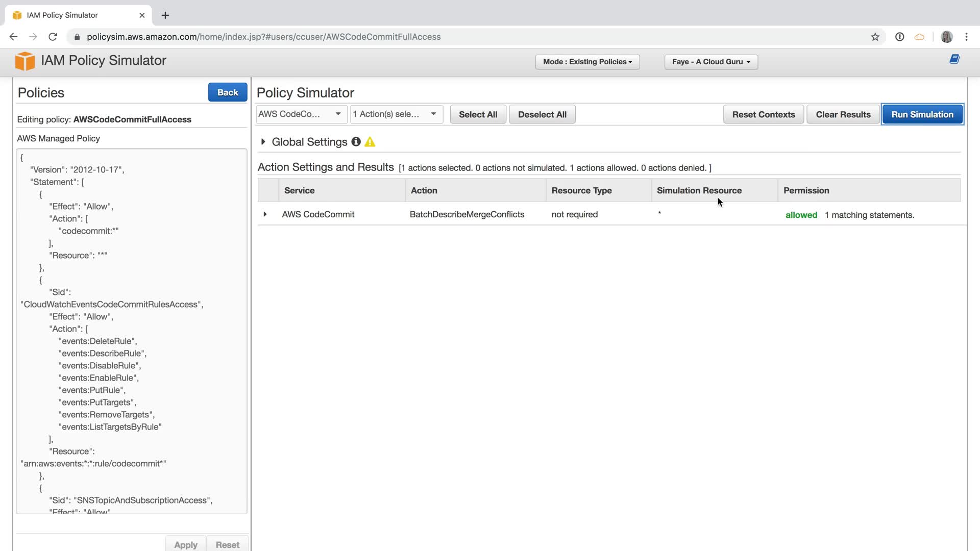Image resolution: width=980 pixels, height=551 pixels.
Task: Open the documentation book icon
Action: click(x=954, y=59)
